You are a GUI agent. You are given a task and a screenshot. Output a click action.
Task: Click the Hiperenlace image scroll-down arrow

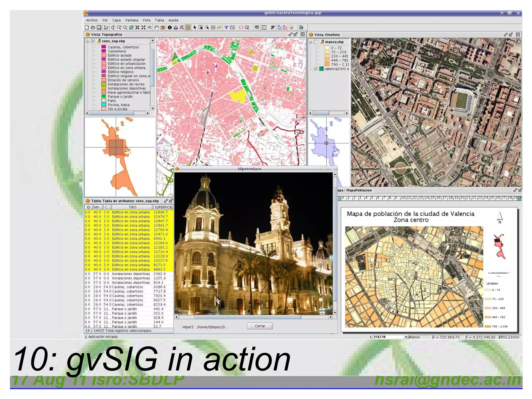coord(335,312)
